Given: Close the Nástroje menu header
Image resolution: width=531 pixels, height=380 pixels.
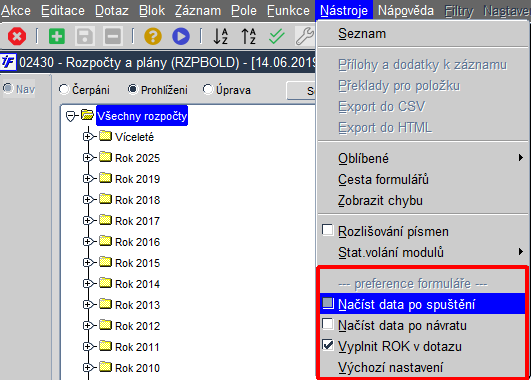Looking at the screenshot, I should click(x=344, y=10).
